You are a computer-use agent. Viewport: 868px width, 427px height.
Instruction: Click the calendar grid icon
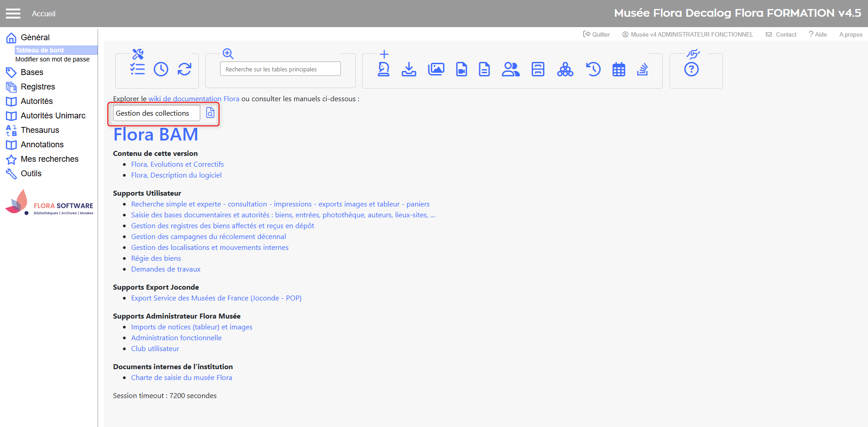[x=618, y=70]
